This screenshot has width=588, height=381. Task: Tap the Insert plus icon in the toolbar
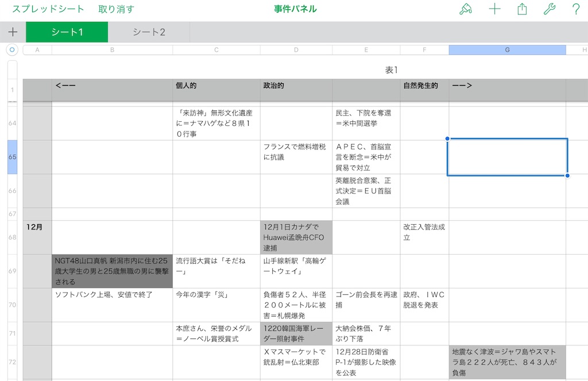494,9
